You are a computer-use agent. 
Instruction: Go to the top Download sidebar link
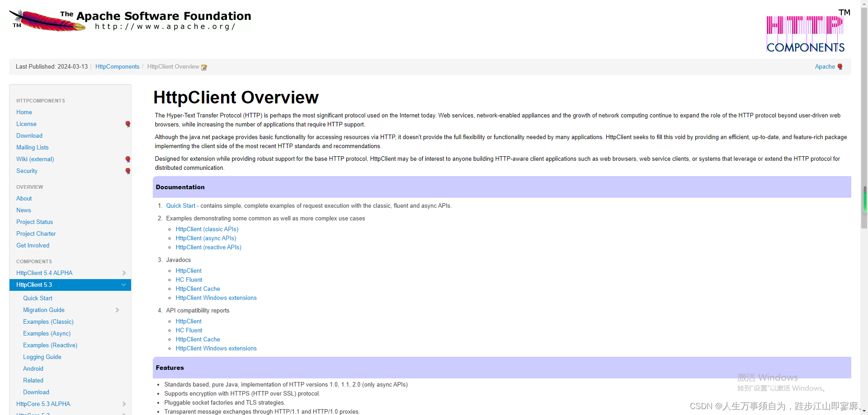click(29, 136)
